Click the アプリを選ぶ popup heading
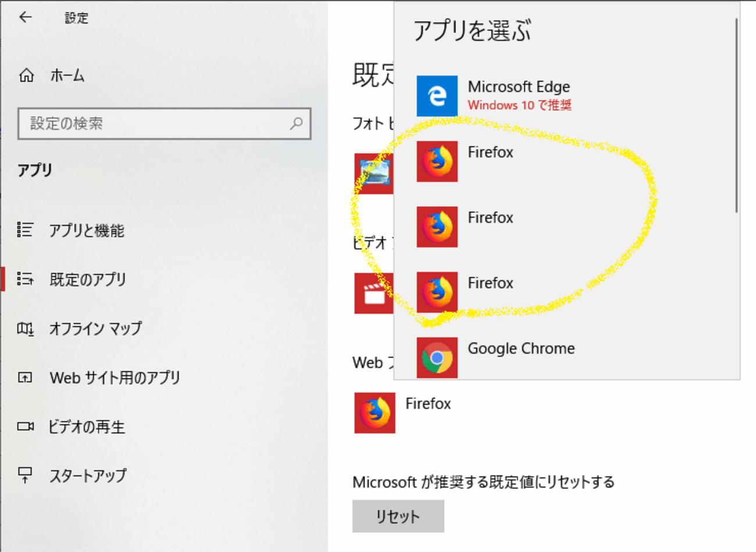 click(x=472, y=30)
